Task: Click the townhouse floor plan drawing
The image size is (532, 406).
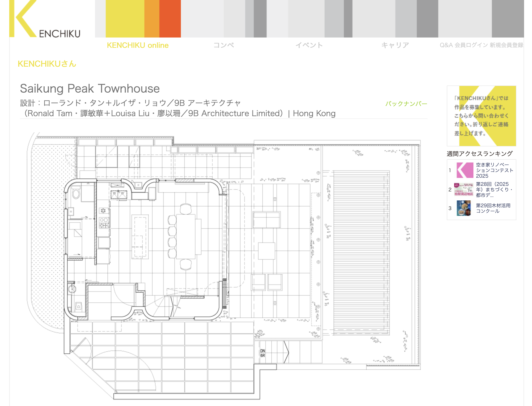Action: (x=224, y=266)
